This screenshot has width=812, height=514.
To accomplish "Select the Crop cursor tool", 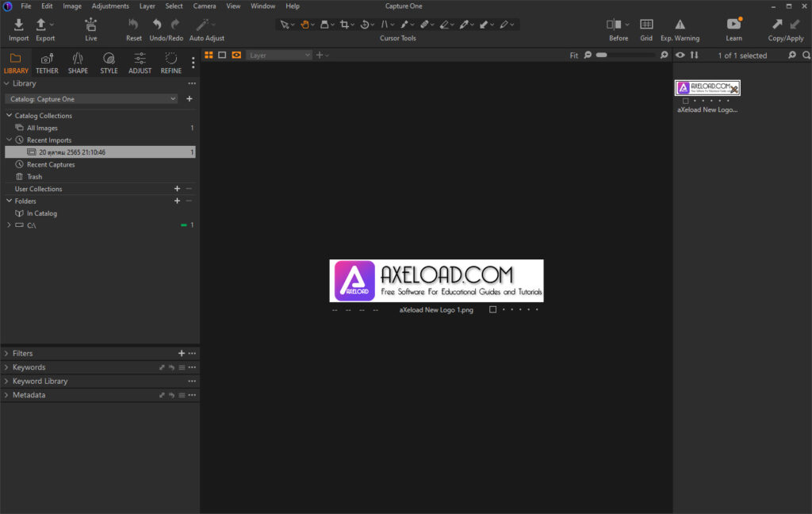I will click(344, 25).
